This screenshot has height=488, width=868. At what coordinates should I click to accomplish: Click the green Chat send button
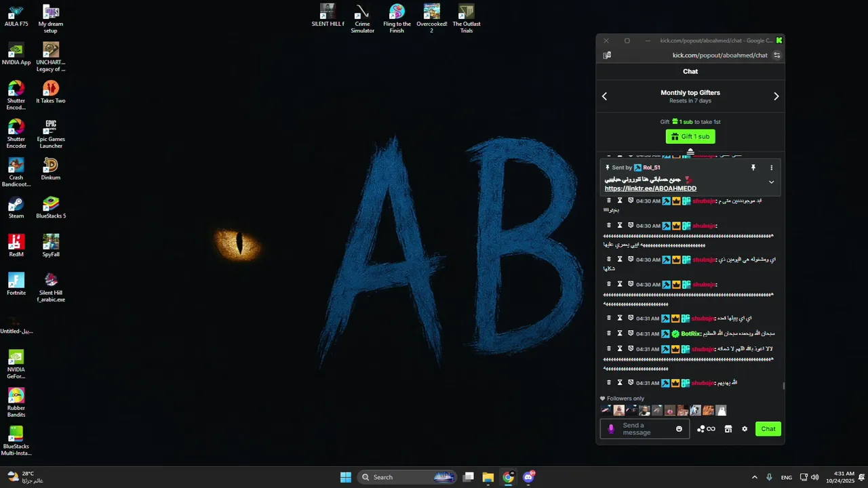click(768, 429)
